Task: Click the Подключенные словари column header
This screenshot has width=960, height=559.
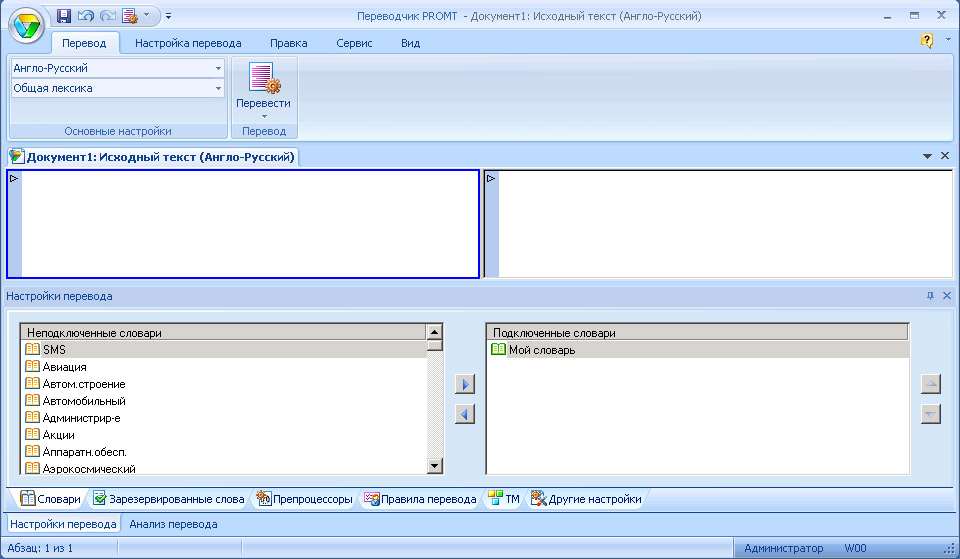Action: pos(697,332)
